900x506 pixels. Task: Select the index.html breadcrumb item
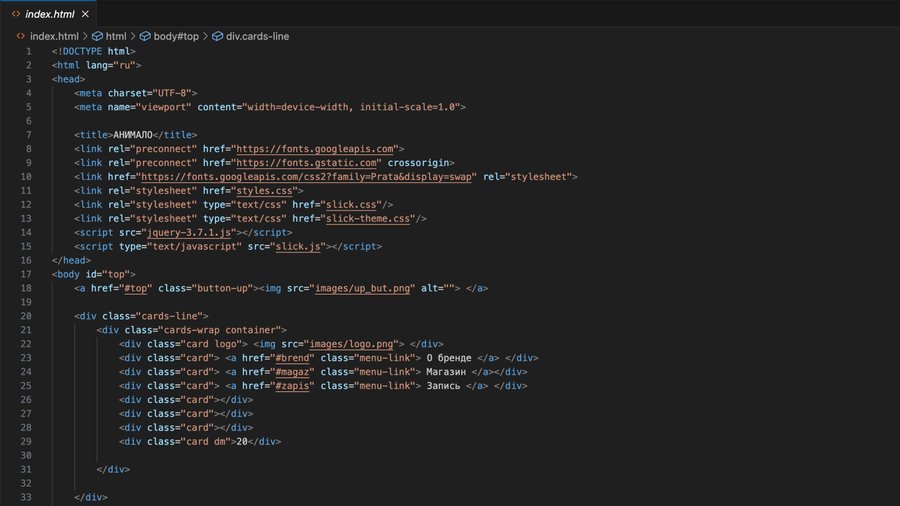tap(54, 36)
